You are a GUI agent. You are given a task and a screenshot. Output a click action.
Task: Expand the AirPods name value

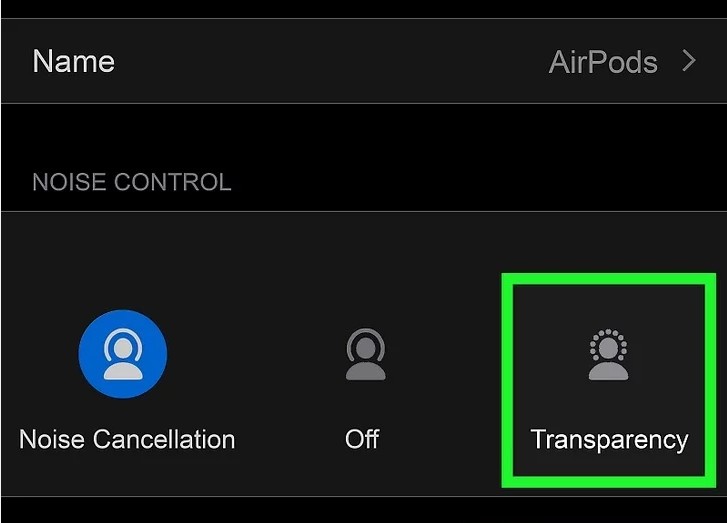(603, 62)
